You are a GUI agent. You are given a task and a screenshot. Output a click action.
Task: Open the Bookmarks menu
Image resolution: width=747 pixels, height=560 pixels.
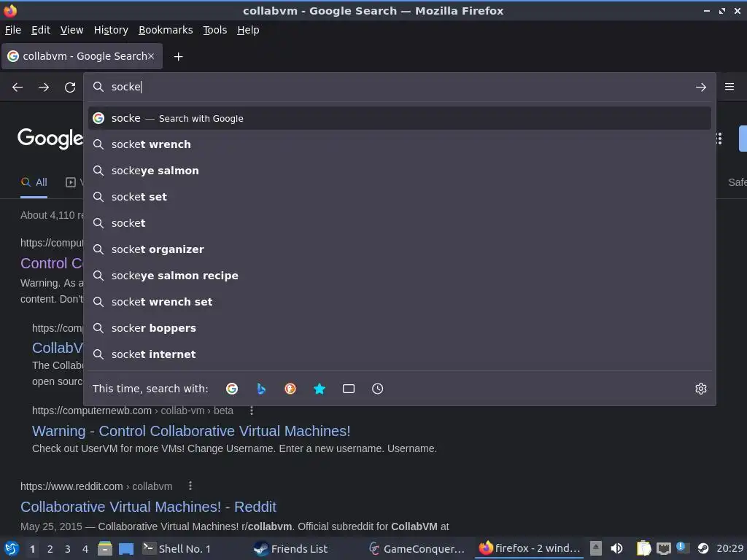pos(166,30)
